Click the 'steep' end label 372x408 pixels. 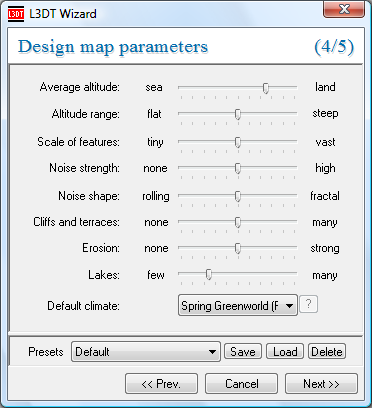coord(325,114)
